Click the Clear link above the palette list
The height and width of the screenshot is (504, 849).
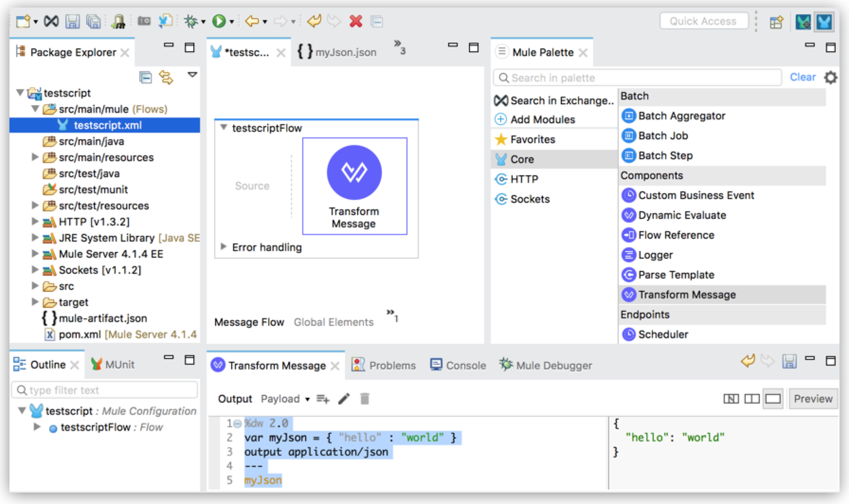point(803,77)
